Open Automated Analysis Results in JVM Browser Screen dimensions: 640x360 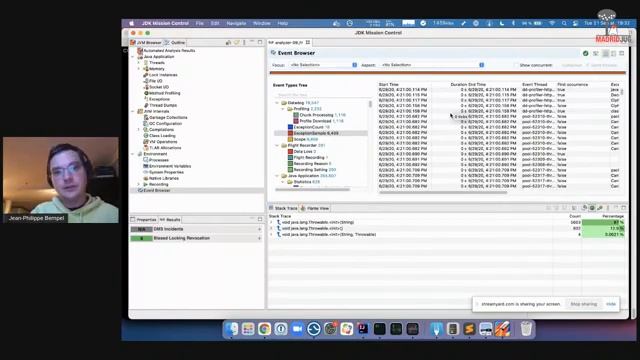[169, 51]
